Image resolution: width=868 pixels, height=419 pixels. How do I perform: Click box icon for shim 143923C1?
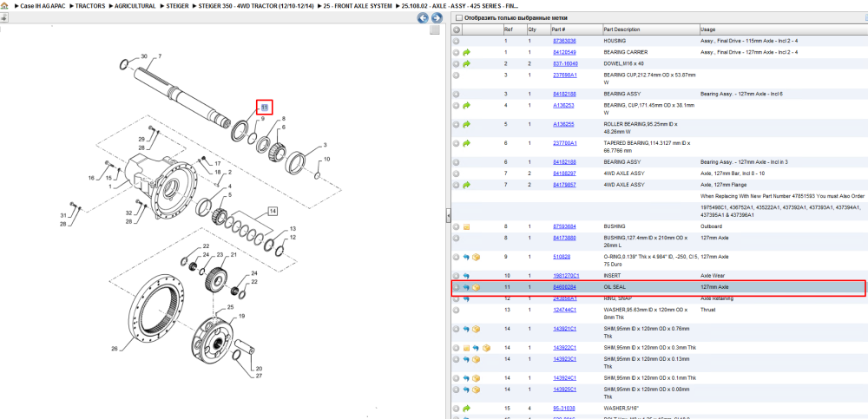pos(476,359)
